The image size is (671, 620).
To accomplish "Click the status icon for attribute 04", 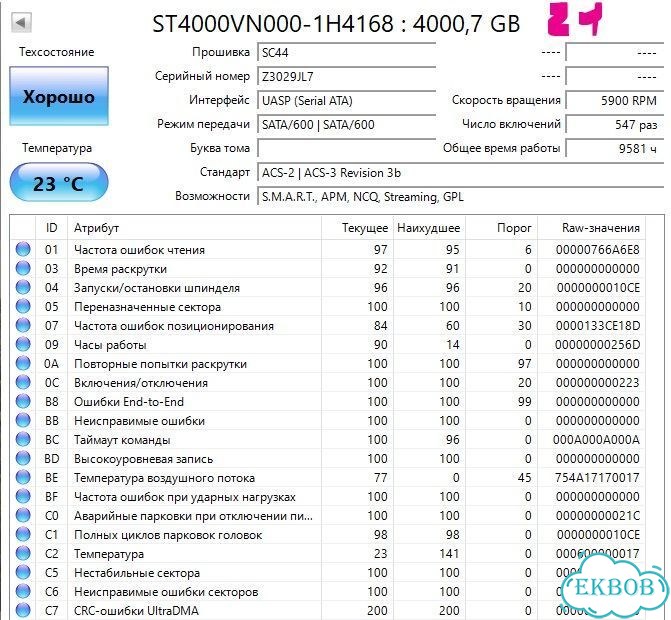I will [x=23, y=287].
